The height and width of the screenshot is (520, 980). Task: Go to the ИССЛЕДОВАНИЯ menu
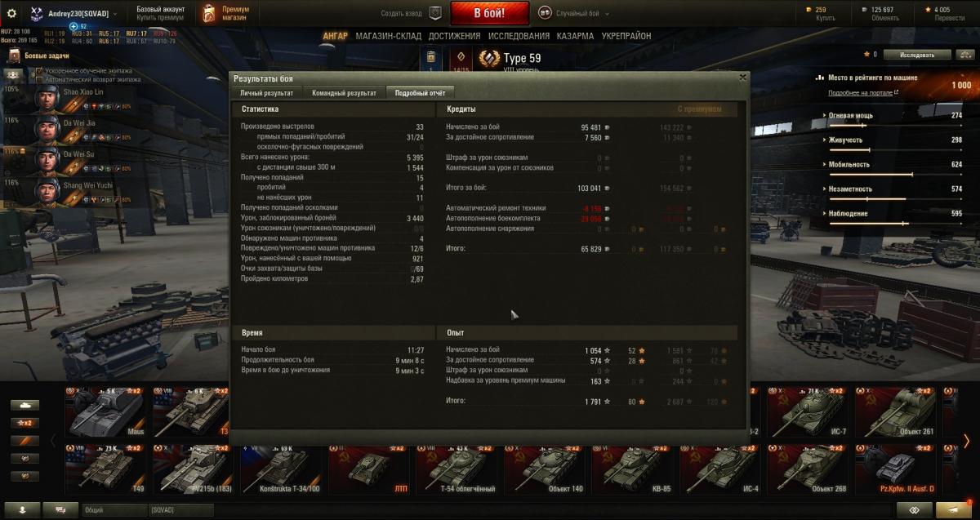[519, 36]
